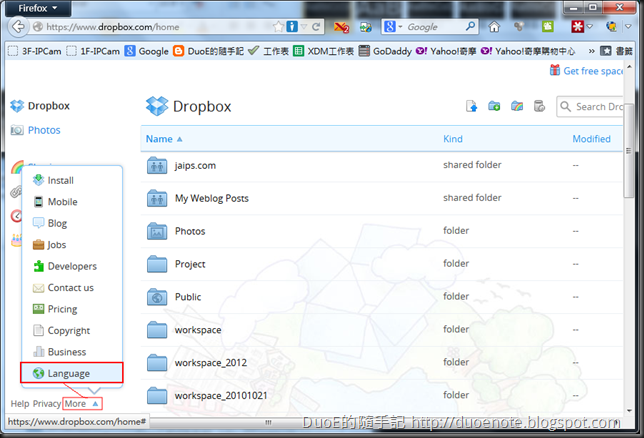Click the Show deleted files icon

(x=539, y=106)
